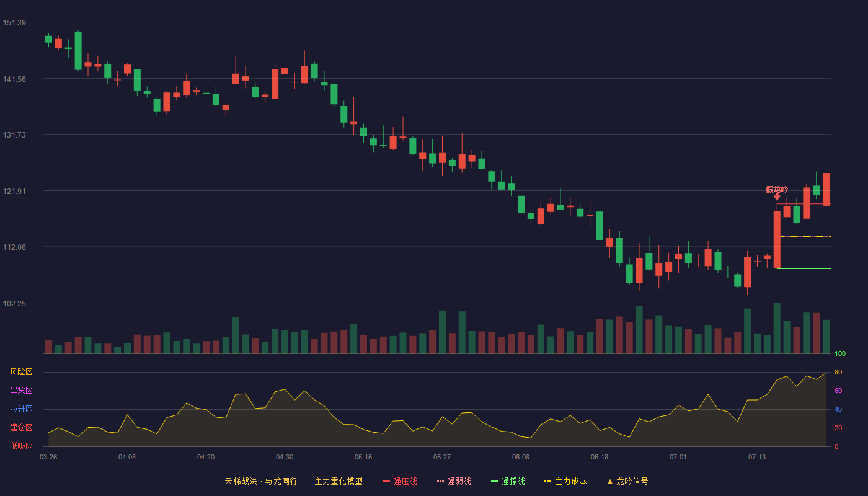The height and width of the screenshot is (496, 868).
Task: Click the 102.25 price axis label
Action: [14, 303]
